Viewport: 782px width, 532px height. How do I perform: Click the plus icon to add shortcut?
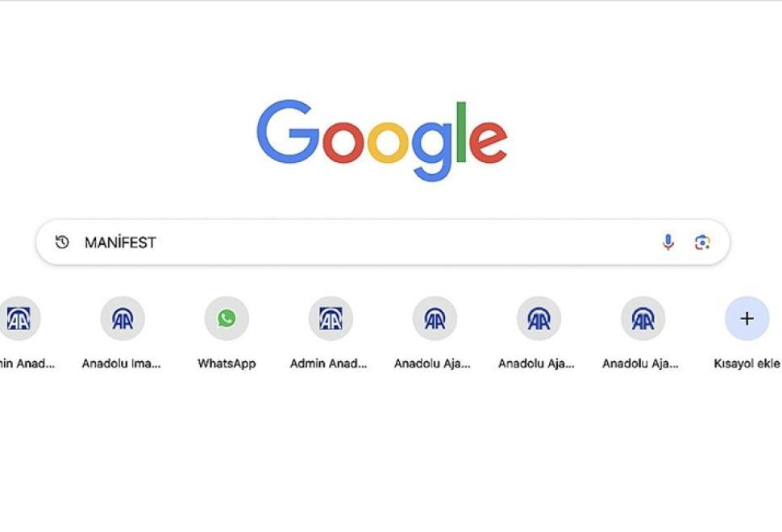pos(747,318)
